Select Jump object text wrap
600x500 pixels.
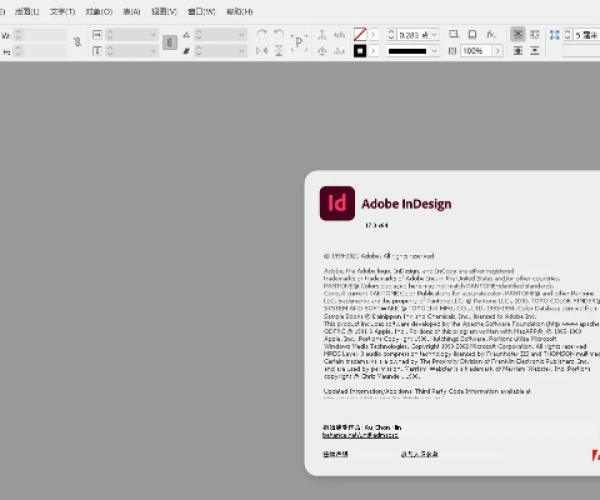point(535,50)
